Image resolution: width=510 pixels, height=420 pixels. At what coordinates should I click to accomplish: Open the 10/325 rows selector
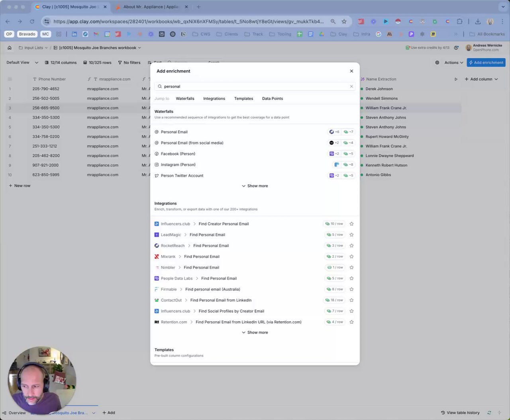[97, 63]
